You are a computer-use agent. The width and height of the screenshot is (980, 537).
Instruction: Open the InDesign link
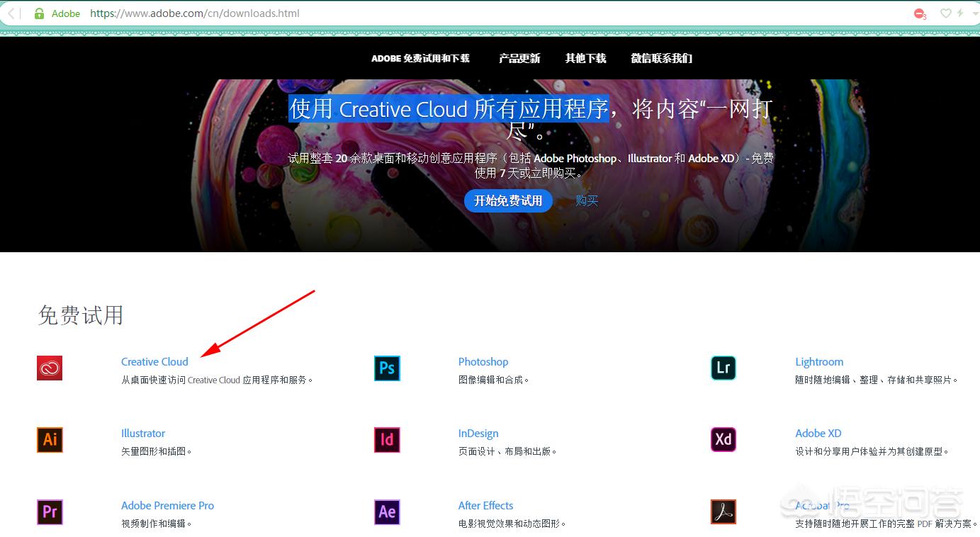point(478,433)
